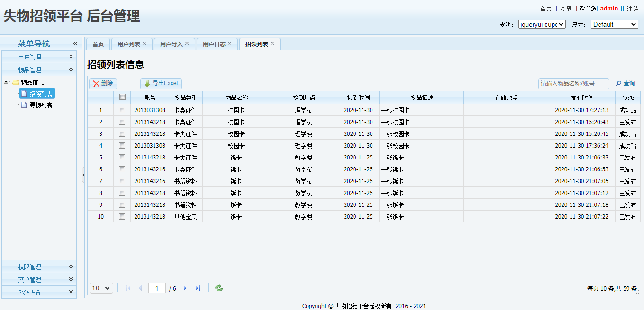The height and width of the screenshot is (310, 644).
Task: Open the 皮肤 skin dropdown
Action: click(542, 25)
